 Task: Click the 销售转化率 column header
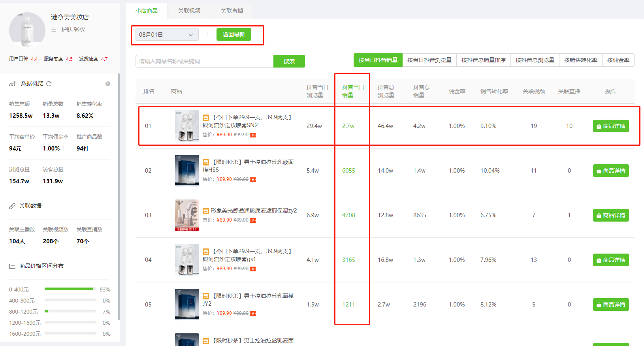click(x=494, y=91)
